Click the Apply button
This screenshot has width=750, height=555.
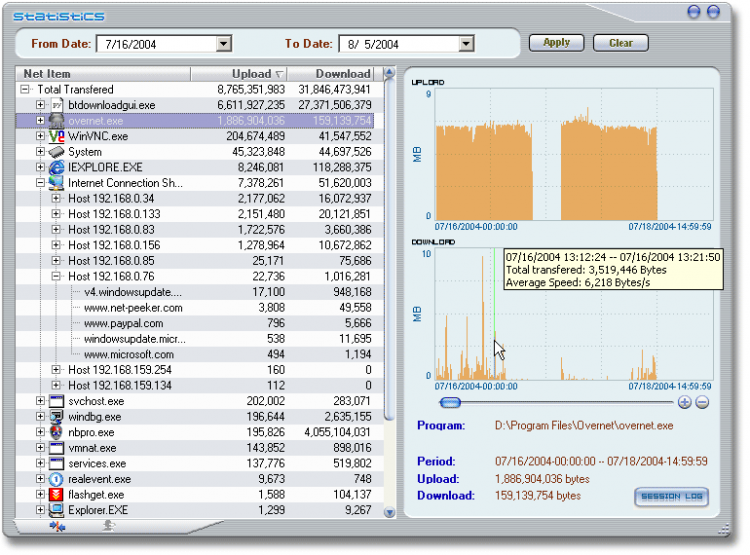(556, 43)
